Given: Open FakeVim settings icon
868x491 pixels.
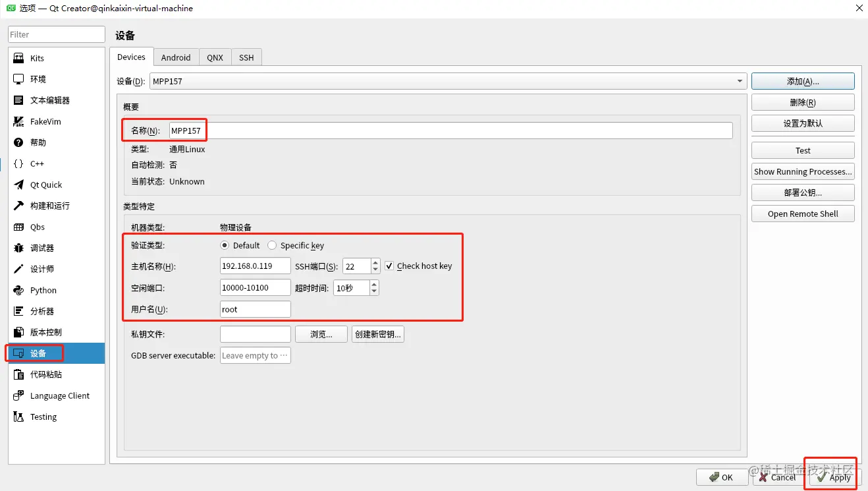Looking at the screenshot, I should point(18,121).
